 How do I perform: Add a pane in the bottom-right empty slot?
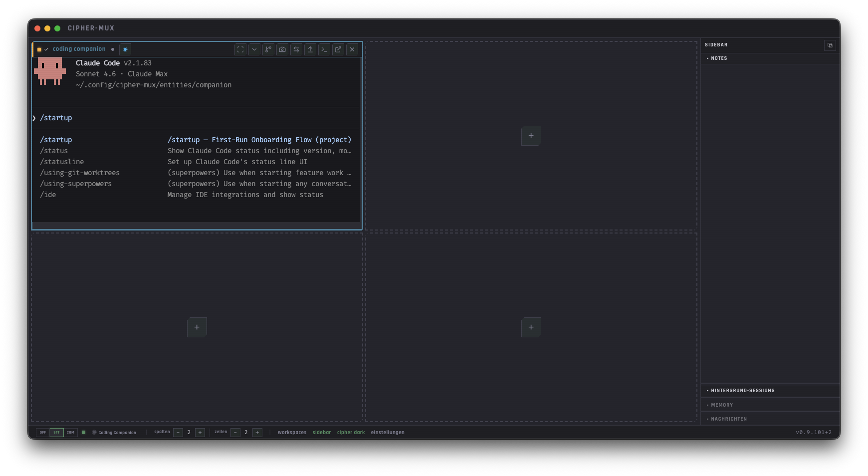[x=531, y=327]
